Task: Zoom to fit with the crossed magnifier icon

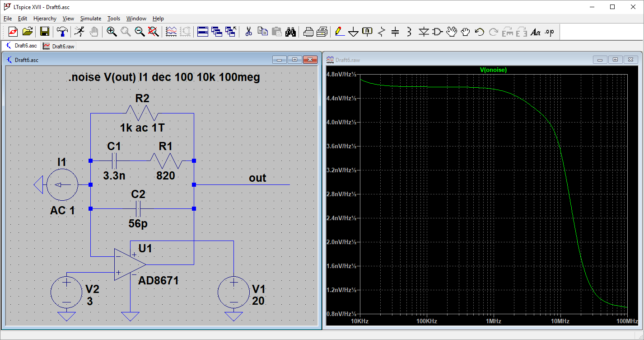Action: [154, 32]
